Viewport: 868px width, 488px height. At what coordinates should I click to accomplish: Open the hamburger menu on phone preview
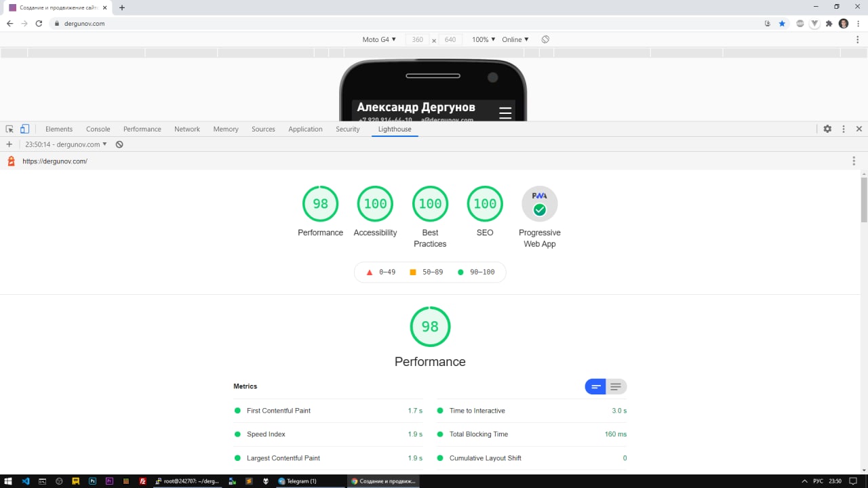(505, 113)
